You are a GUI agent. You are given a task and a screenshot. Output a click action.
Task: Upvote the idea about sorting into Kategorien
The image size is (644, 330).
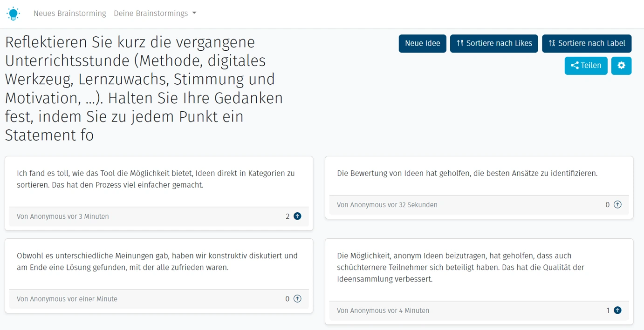pyautogui.click(x=297, y=216)
